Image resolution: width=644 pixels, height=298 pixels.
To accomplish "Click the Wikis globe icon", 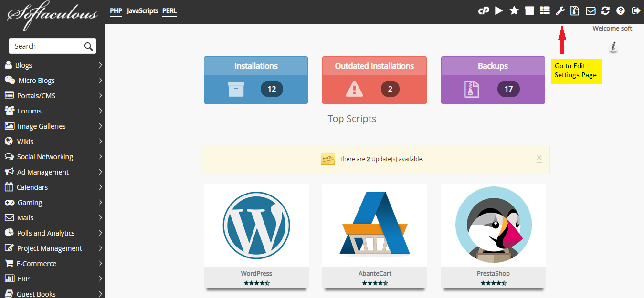I will click(x=8, y=141).
